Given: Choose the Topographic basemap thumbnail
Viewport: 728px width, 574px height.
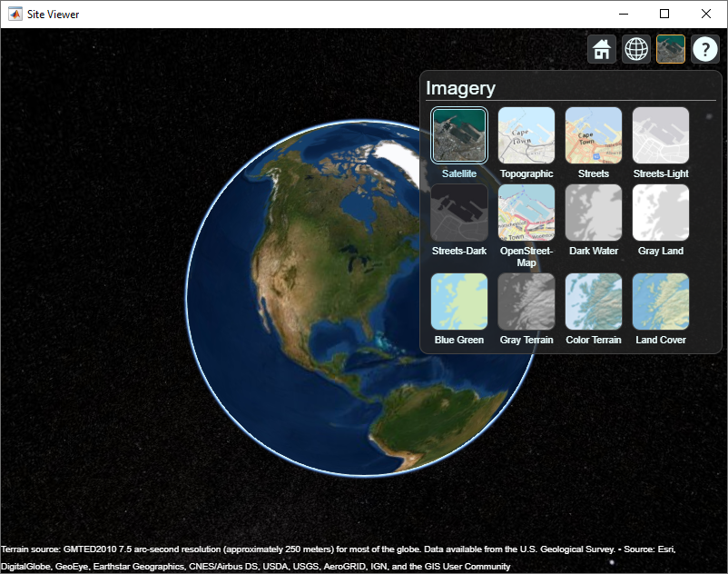Looking at the screenshot, I should coord(526,135).
